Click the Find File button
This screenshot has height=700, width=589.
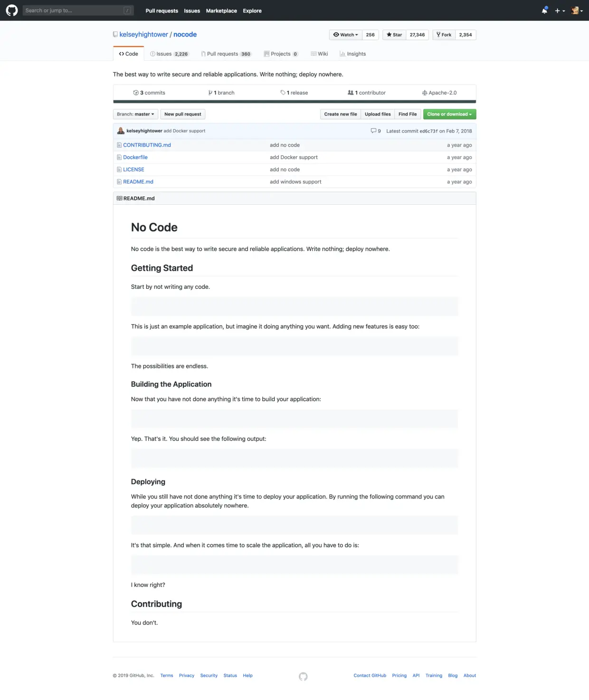(408, 114)
